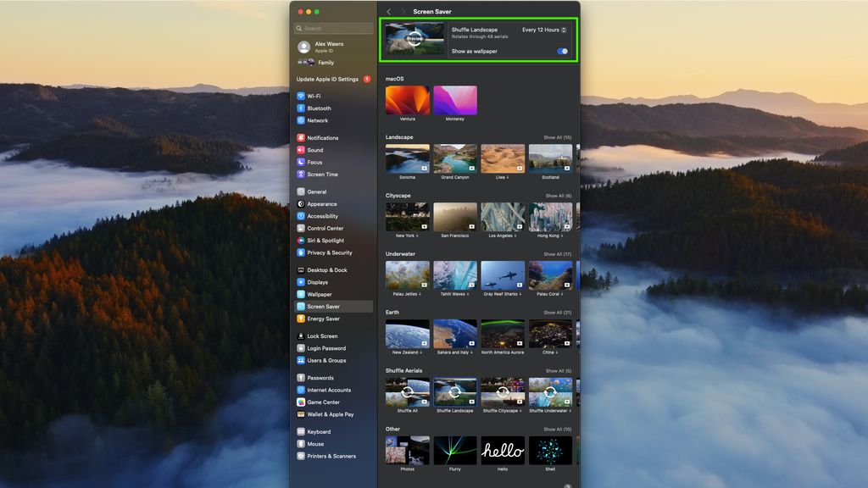The height and width of the screenshot is (488, 868).
Task: Click the Siri & Spotlight icon
Action: click(300, 241)
